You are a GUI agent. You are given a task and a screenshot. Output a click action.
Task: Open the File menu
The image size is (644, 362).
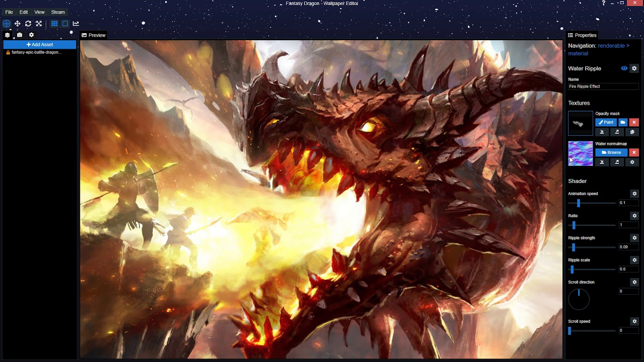9,12
